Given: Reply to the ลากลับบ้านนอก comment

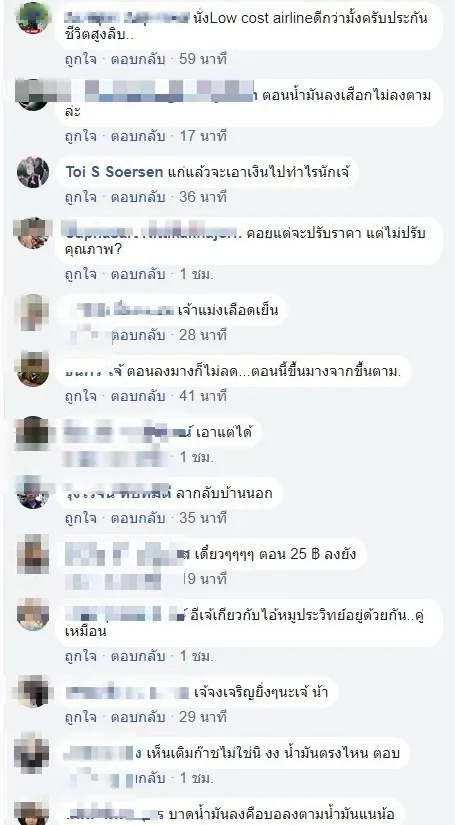Looking at the screenshot, I should coord(138,518).
